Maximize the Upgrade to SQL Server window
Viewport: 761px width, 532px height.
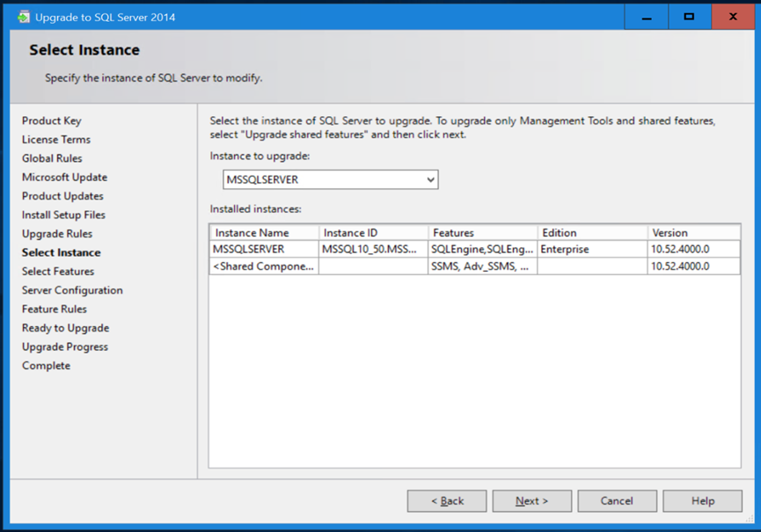(689, 17)
